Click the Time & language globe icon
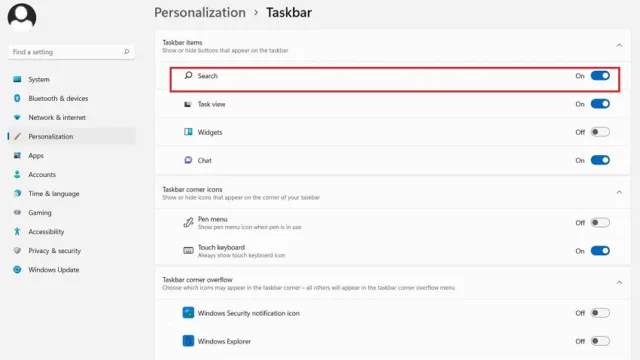640x360 pixels. tap(17, 193)
